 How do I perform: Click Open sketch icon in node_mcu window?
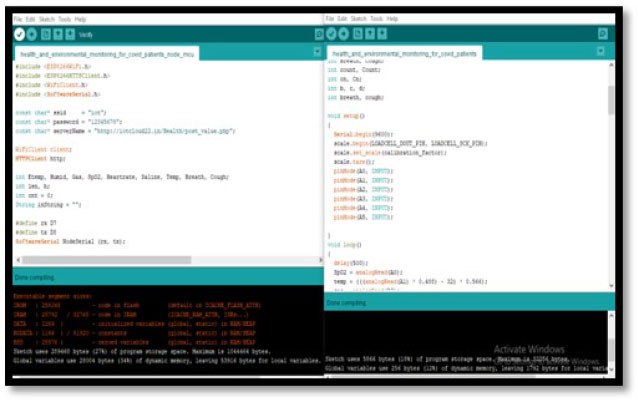(x=57, y=33)
